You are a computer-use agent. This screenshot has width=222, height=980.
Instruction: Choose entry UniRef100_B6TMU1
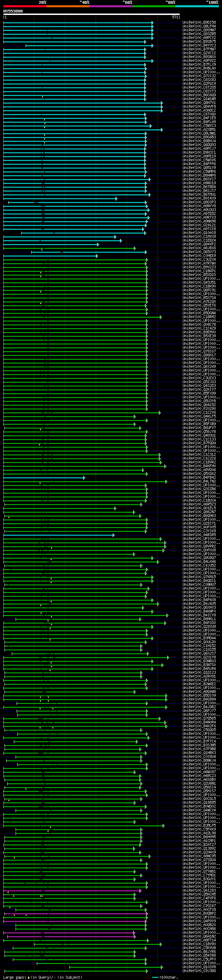pos(199,194)
